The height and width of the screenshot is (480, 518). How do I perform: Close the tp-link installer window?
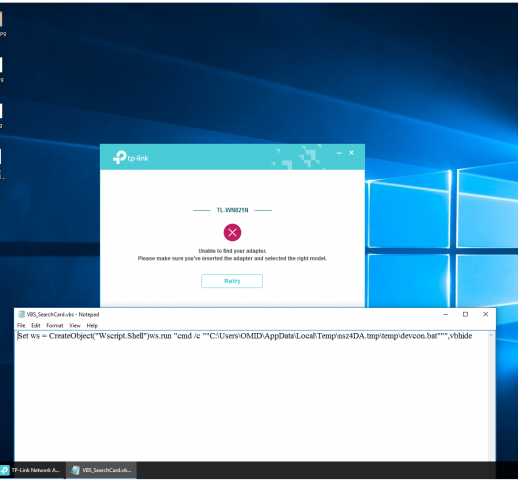click(351, 153)
